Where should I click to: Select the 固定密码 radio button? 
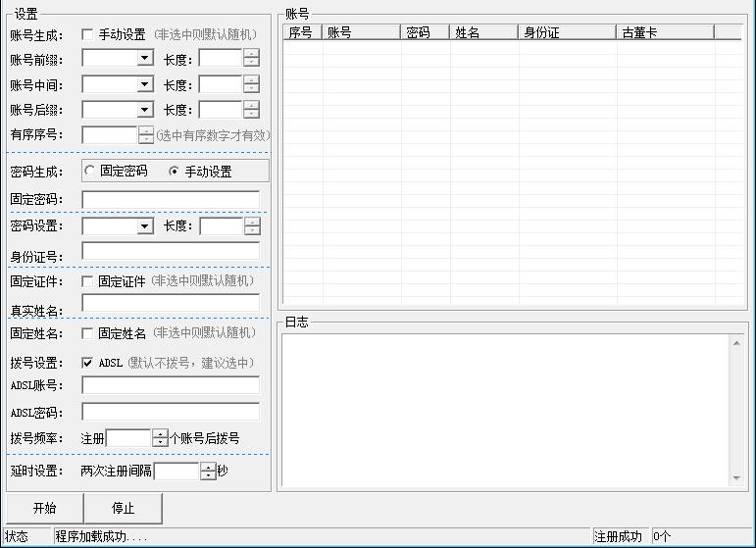pos(90,171)
